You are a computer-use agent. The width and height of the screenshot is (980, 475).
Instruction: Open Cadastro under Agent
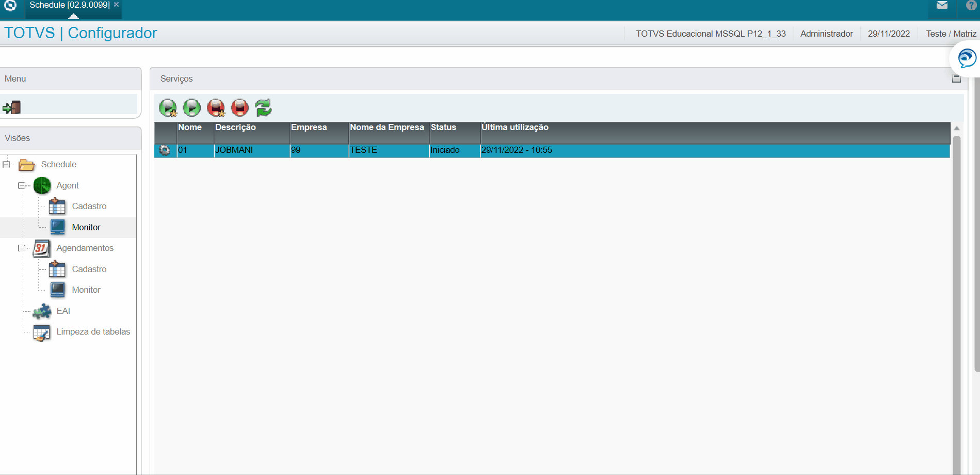pos(89,207)
